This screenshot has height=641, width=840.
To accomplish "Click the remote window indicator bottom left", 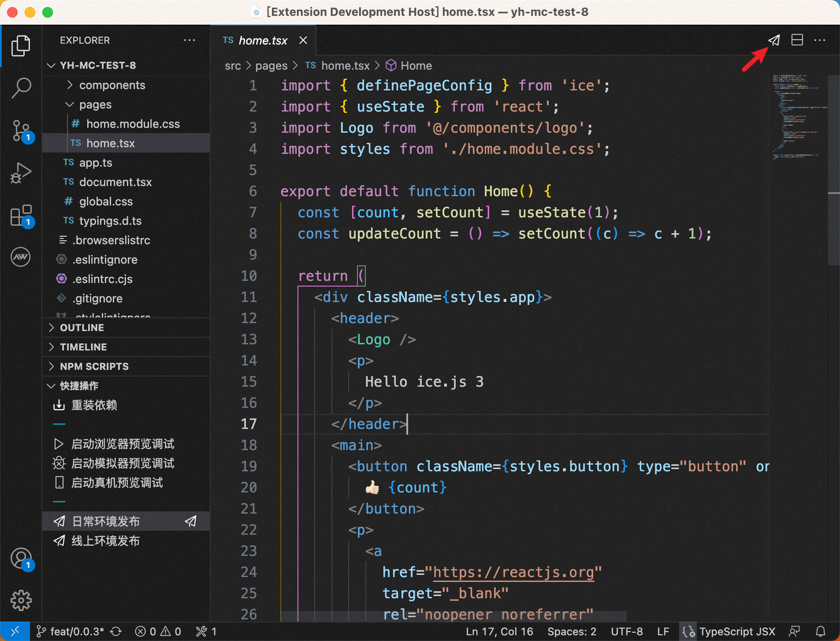I will [15, 631].
